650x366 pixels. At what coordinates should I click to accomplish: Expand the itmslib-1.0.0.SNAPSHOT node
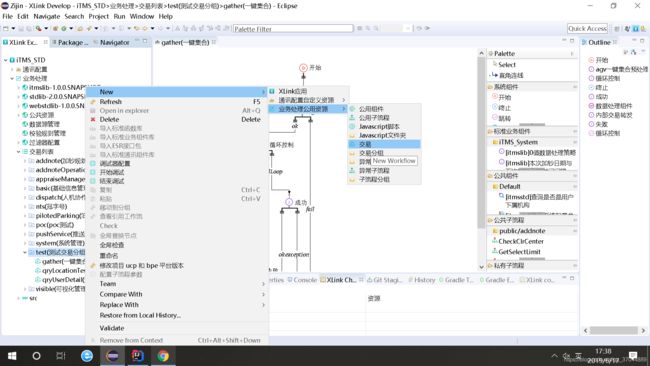point(18,87)
